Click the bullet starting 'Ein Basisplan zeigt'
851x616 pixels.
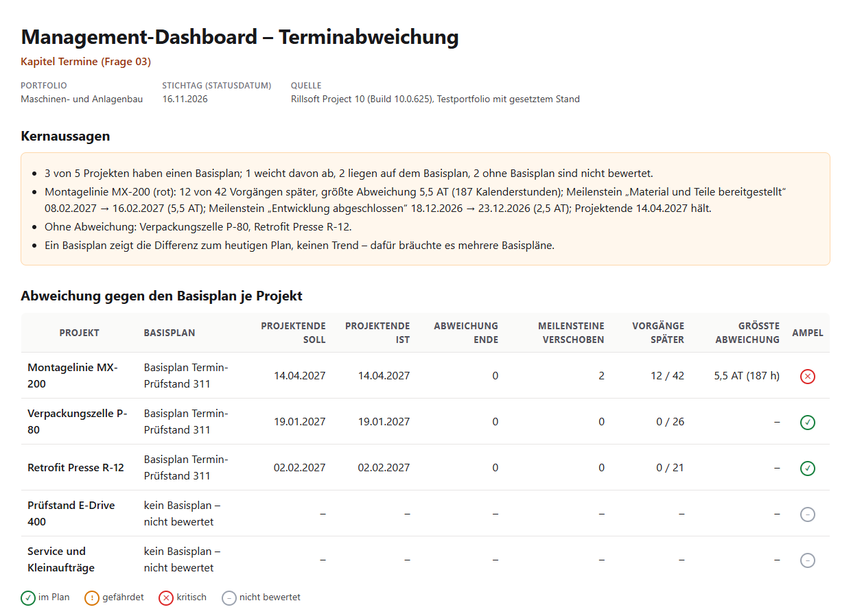[299, 245]
